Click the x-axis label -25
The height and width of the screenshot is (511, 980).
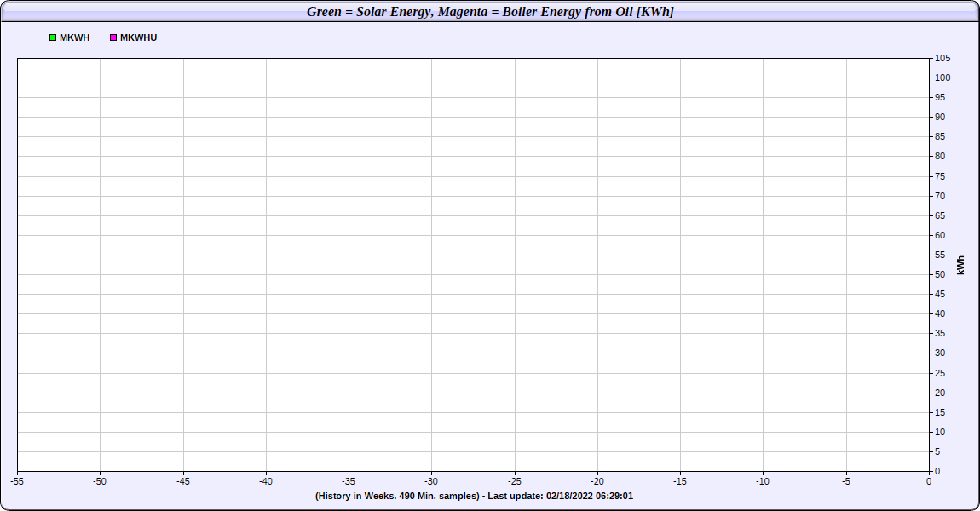[x=515, y=481]
